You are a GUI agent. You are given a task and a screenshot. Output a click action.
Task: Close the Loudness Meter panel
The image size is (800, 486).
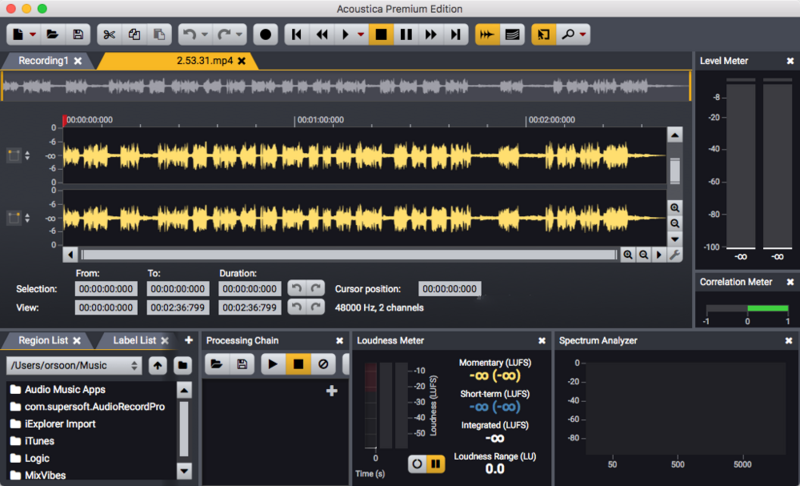click(542, 341)
